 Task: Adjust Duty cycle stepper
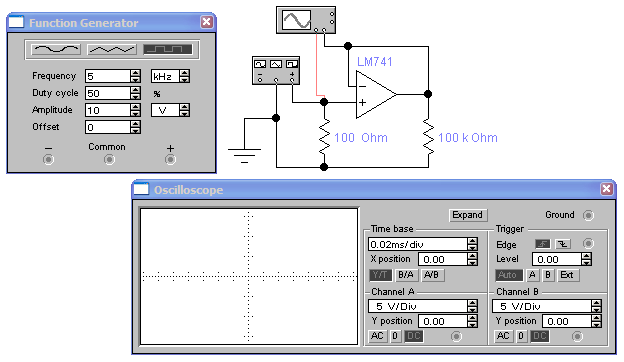[x=136, y=93]
